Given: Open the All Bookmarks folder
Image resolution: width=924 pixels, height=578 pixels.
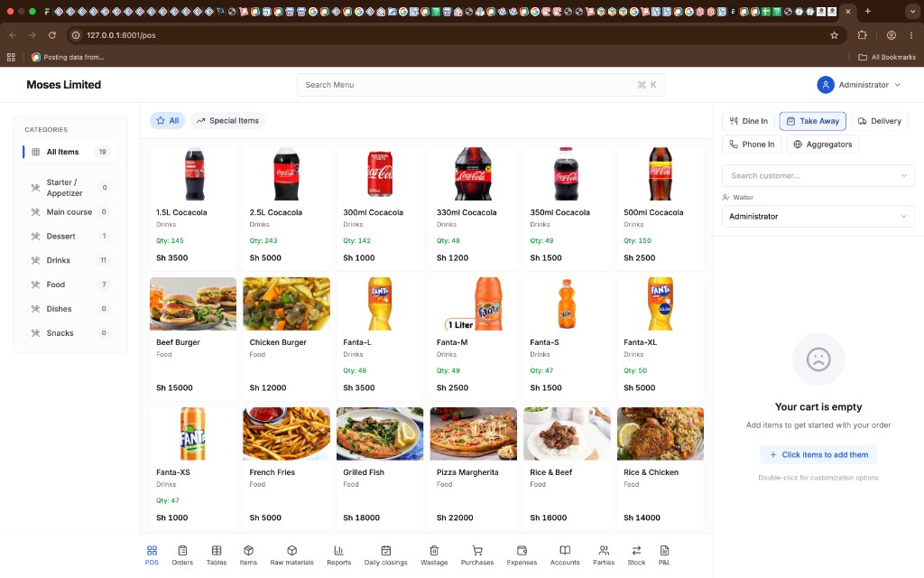Looking at the screenshot, I should click(x=887, y=57).
